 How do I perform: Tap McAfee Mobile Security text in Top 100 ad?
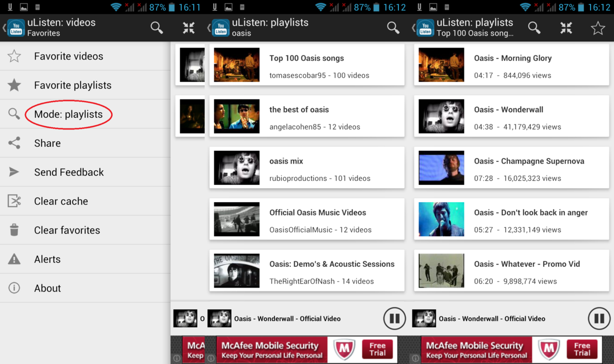pyautogui.click(x=474, y=345)
